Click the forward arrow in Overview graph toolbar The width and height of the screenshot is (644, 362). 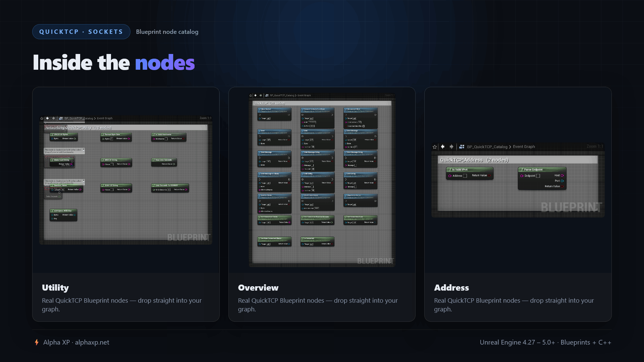coord(261,95)
